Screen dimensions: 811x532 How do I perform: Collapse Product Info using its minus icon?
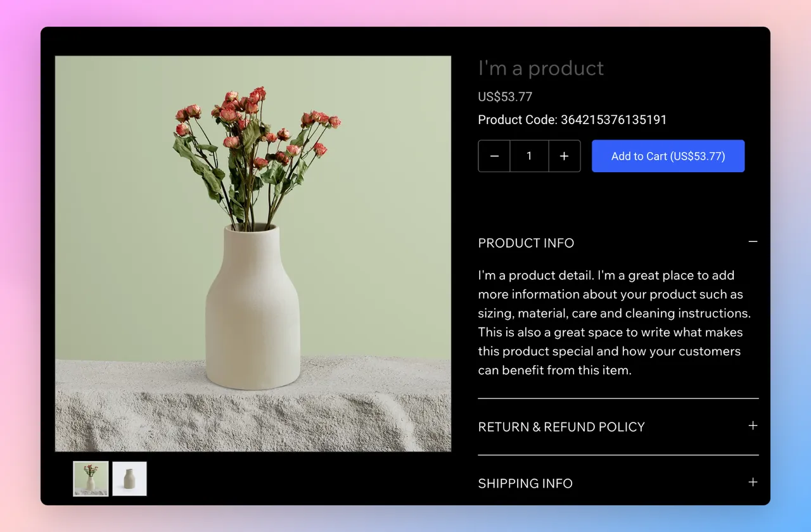click(753, 242)
